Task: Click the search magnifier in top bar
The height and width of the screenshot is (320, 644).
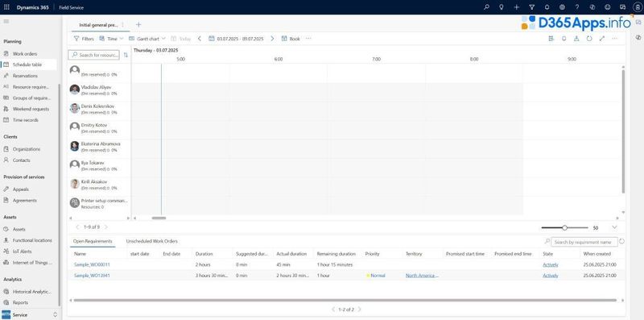Action: tap(486, 7)
